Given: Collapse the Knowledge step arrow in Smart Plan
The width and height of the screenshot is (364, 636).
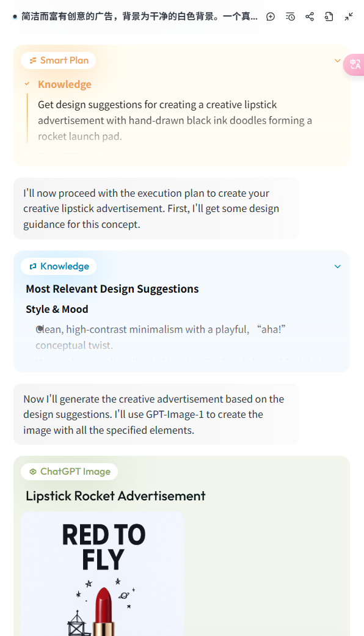Looking at the screenshot, I should click(27, 84).
